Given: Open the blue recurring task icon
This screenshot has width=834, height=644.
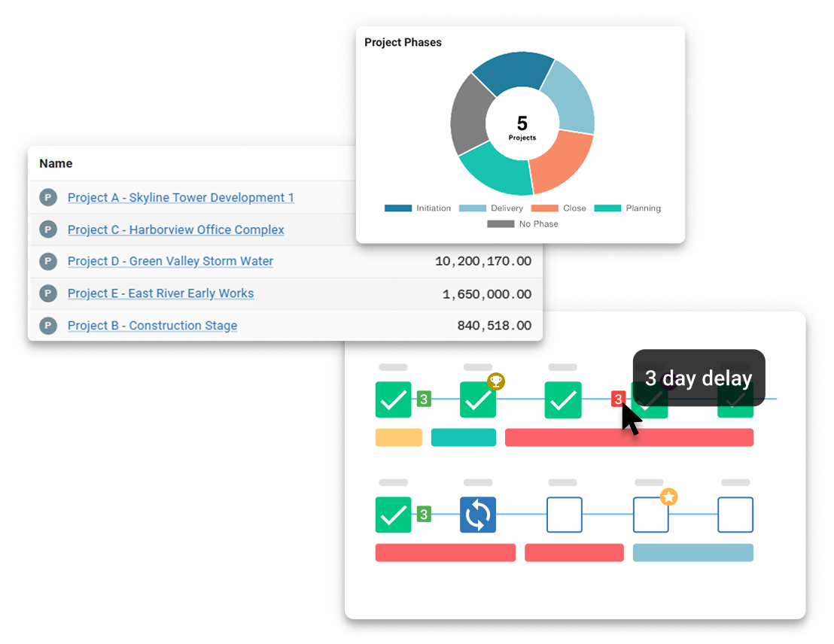Looking at the screenshot, I should (x=478, y=515).
